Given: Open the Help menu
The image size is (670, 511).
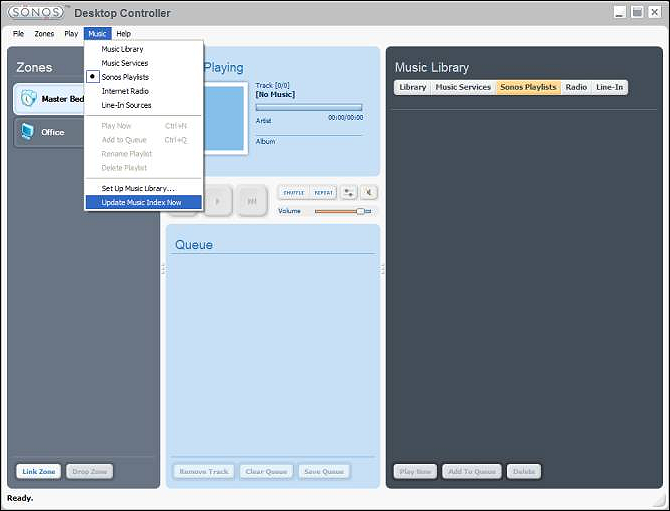Looking at the screenshot, I should click(123, 34).
